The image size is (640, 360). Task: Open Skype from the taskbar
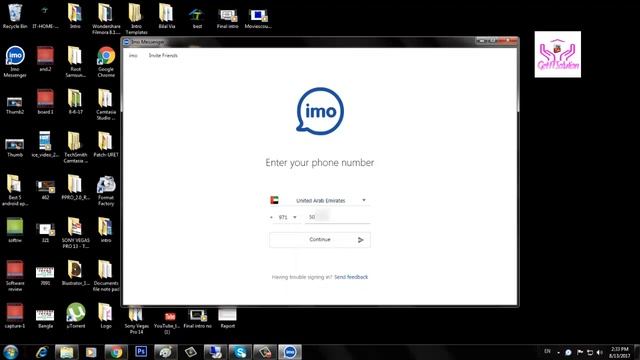point(240,352)
